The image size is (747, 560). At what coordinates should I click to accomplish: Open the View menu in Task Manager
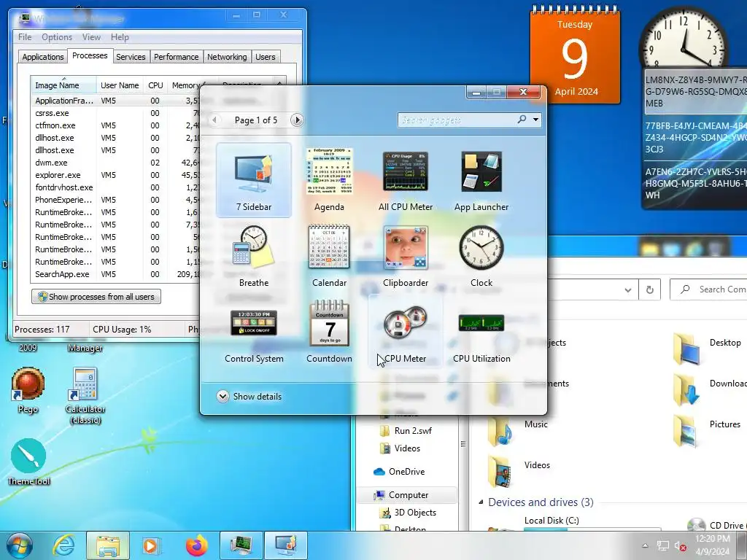[91, 37]
